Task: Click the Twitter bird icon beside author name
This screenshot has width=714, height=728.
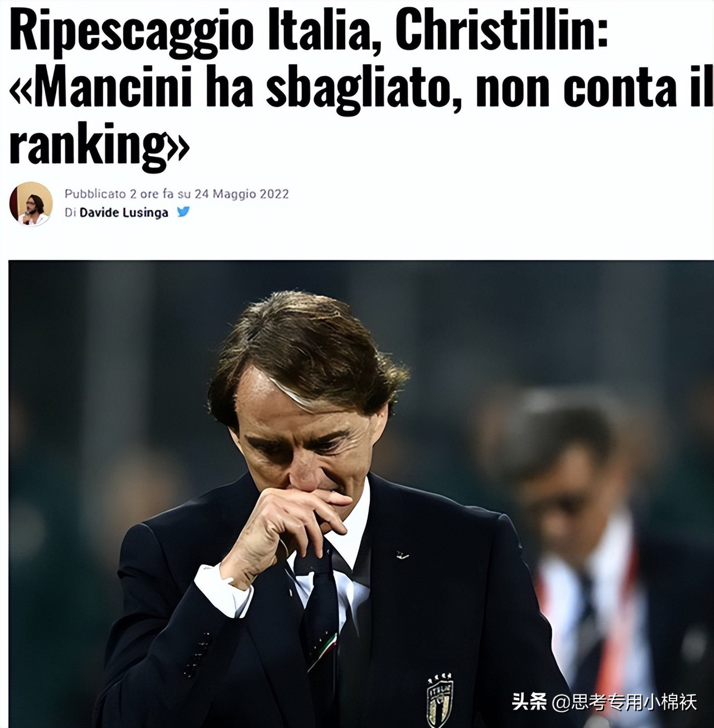Action: (x=183, y=212)
